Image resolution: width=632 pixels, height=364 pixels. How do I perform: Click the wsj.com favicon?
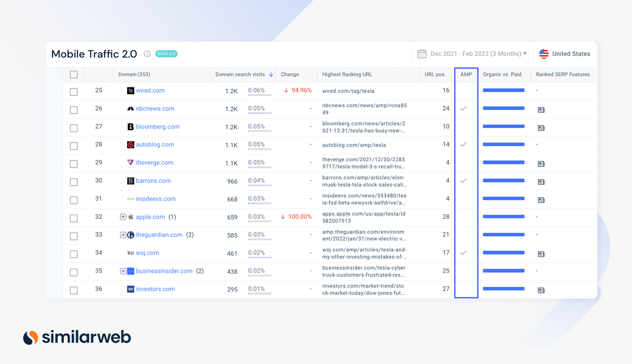pyautogui.click(x=130, y=253)
